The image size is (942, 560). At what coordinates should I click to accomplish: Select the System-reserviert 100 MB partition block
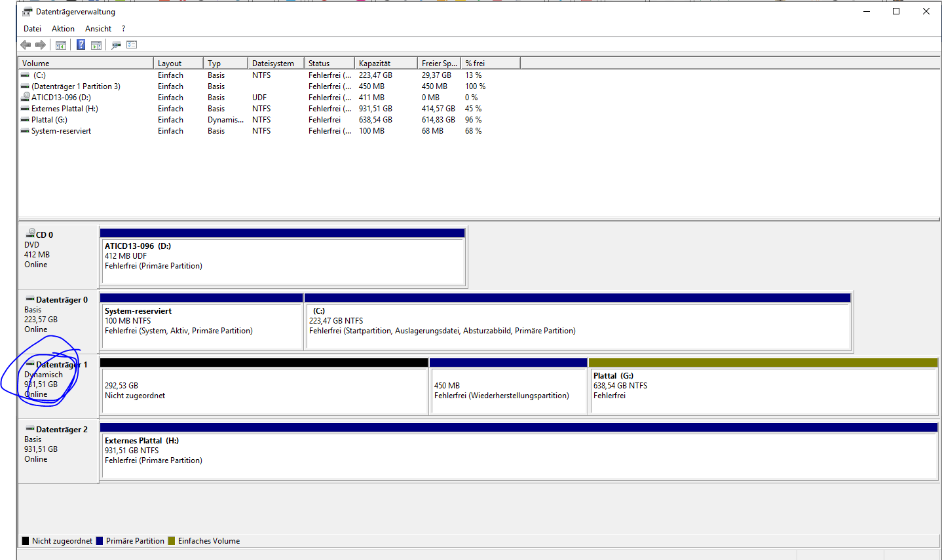point(201,322)
